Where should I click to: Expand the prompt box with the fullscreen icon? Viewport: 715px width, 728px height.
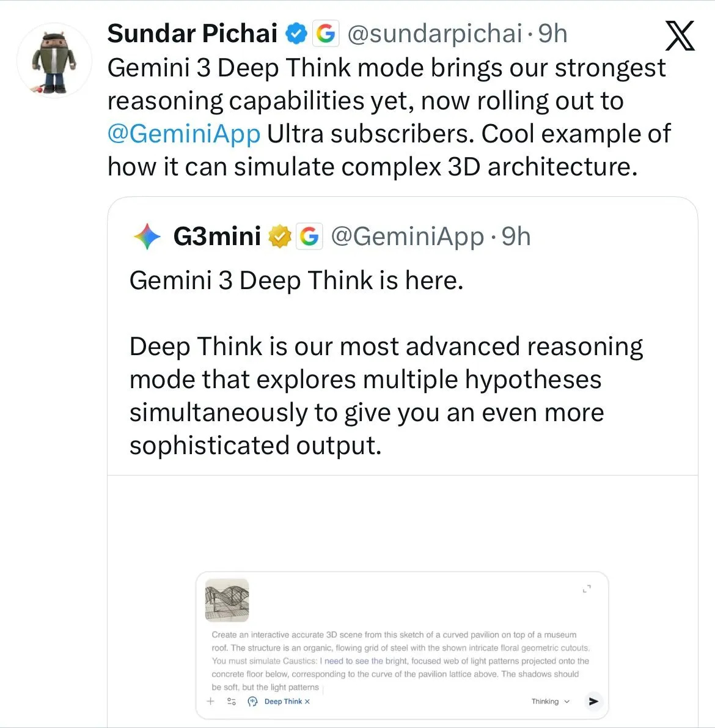tap(587, 589)
